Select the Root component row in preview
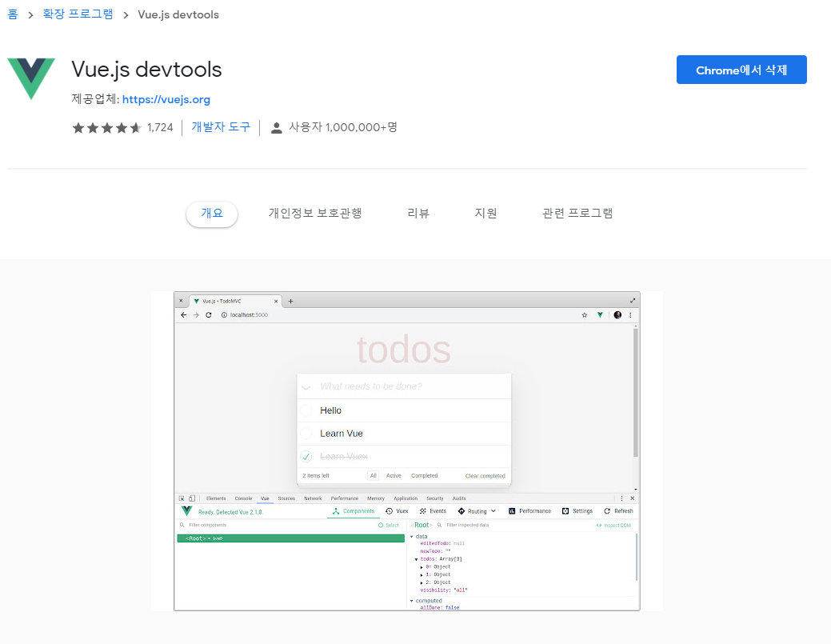 [x=290, y=538]
